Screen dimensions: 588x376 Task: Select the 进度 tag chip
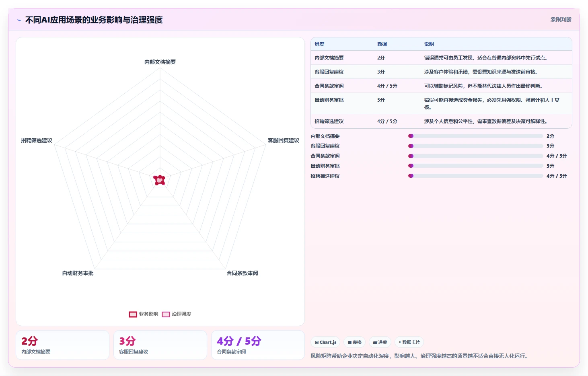pos(380,342)
